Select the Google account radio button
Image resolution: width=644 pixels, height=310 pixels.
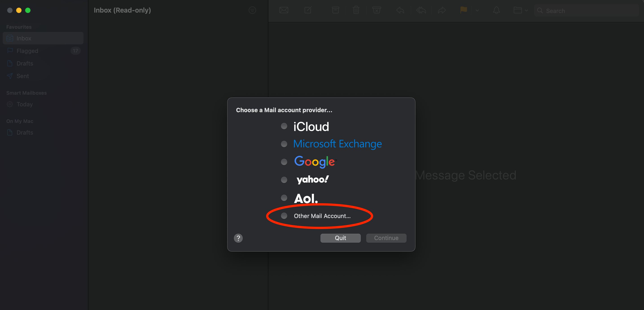point(284,162)
